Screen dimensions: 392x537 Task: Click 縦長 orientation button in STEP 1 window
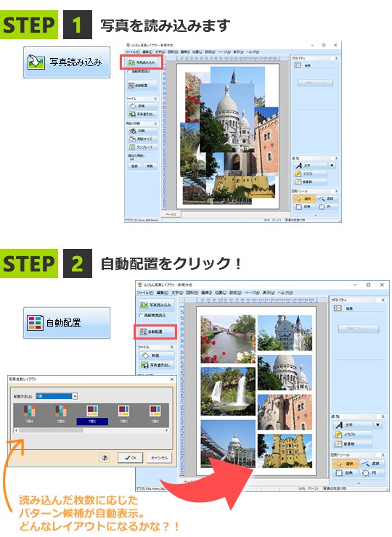point(134,166)
